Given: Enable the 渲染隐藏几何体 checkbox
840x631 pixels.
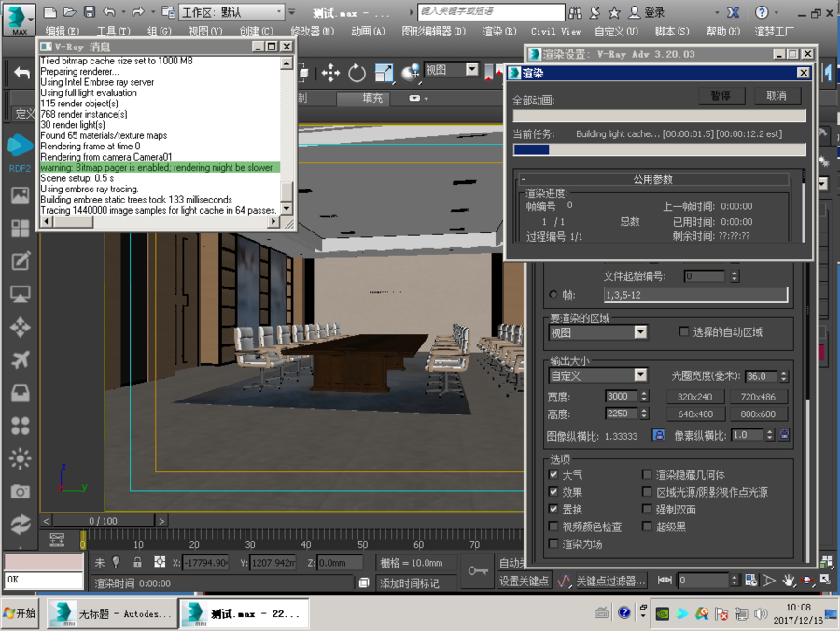Looking at the screenshot, I should [648, 473].
